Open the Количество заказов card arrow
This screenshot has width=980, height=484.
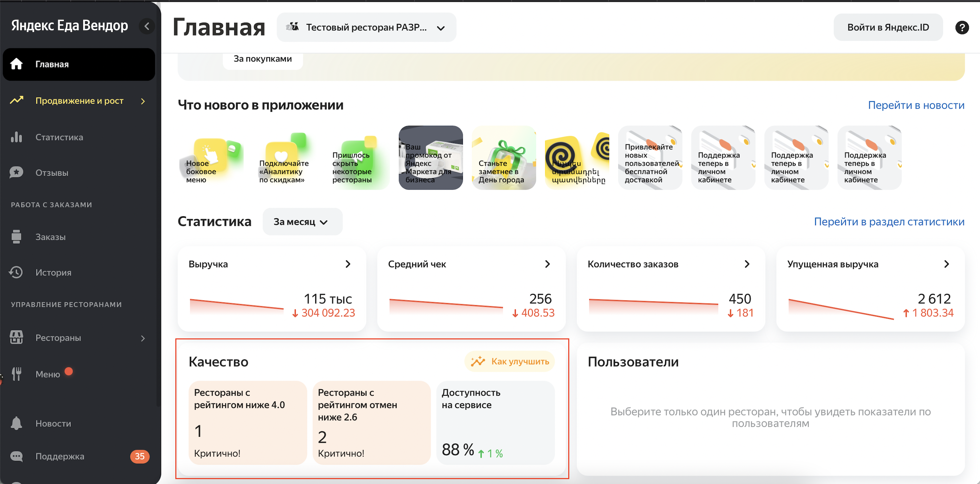click(747, 264)
